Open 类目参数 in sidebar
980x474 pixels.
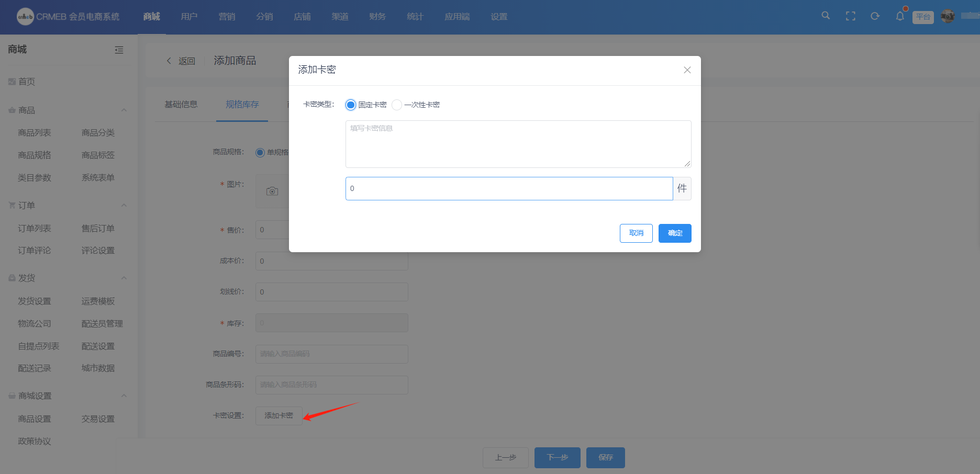(x=35, y=178)
